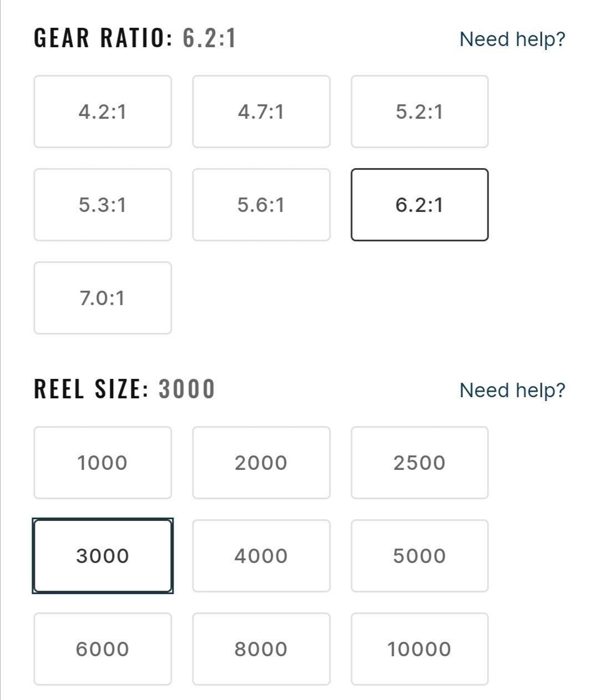Choose the 2000 reel size
Viewport: 599px width, 700px height.
[x=261, y=463]
